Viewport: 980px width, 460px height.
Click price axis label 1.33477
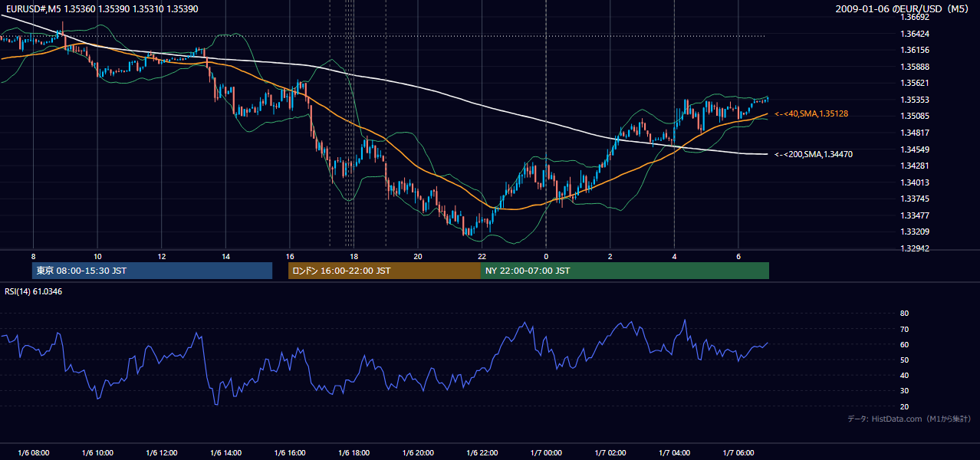coord(915,215)
